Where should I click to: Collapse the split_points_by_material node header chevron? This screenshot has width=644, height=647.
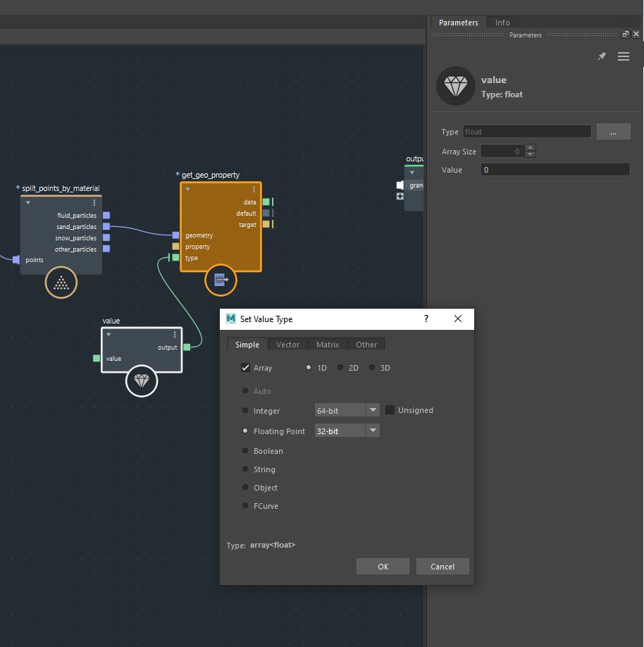pyautogui.click(x=27, y=204)
